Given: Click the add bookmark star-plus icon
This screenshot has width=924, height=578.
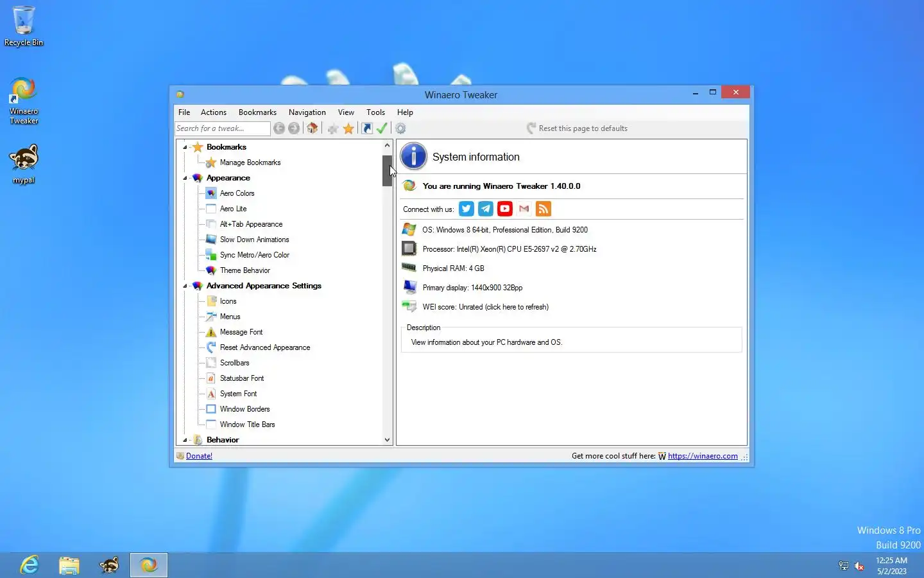Looking at the screenshot, I should (333, 128).
